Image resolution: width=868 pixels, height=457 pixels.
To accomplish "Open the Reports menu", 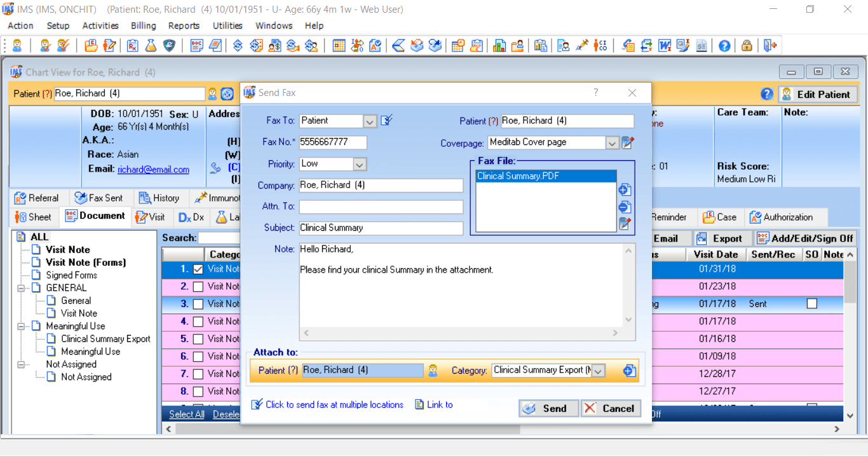I will click(x=184, y=25).
